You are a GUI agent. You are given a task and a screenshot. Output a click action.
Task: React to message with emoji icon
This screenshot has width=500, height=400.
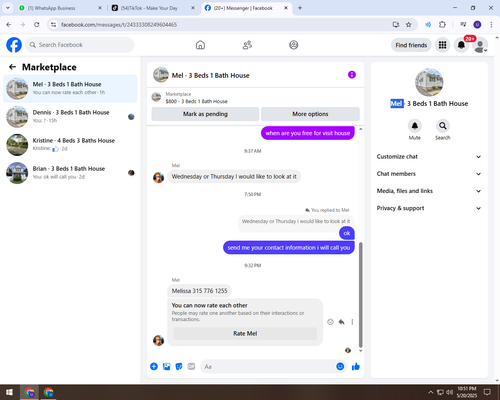[330, 322]
